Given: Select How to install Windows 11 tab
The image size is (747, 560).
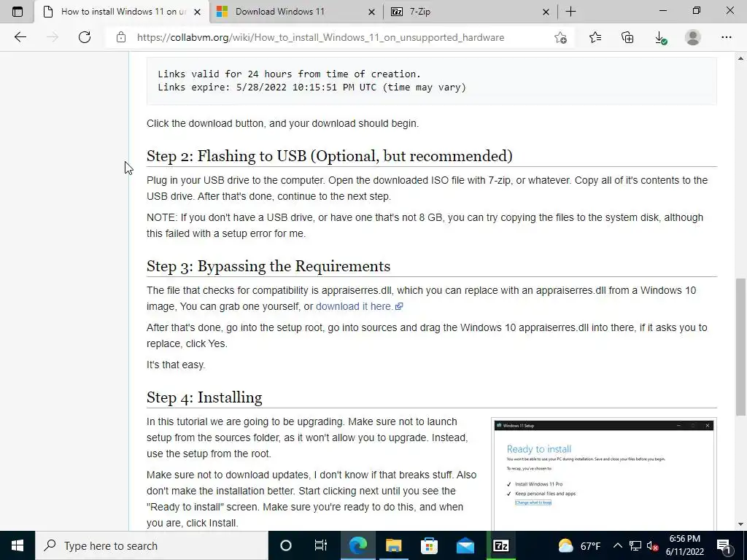Looking at the screenshot, I should coord(122,12).
